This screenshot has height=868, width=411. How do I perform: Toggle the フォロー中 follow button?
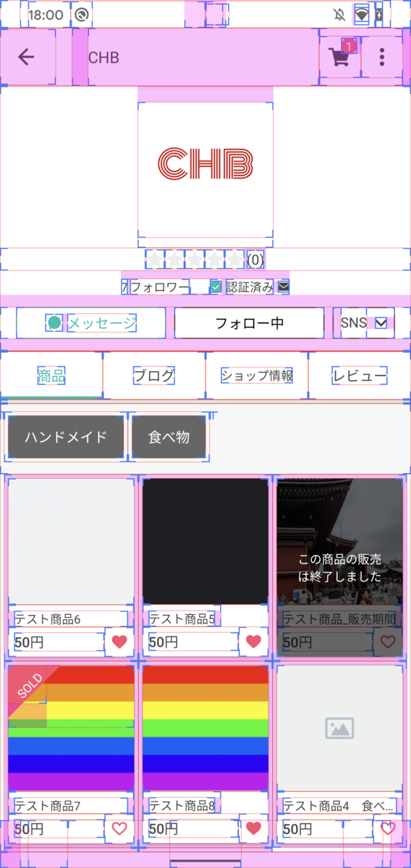click(250, 323)
